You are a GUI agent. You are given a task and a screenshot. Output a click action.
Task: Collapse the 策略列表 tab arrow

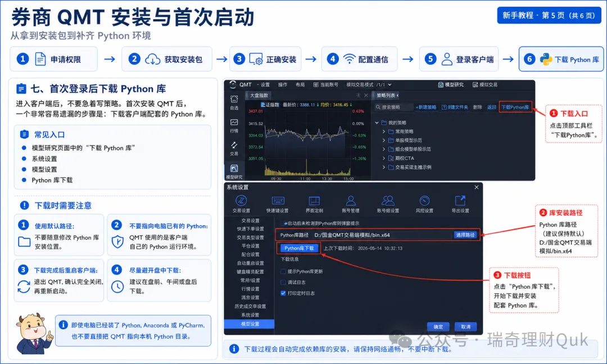[398, 95]
